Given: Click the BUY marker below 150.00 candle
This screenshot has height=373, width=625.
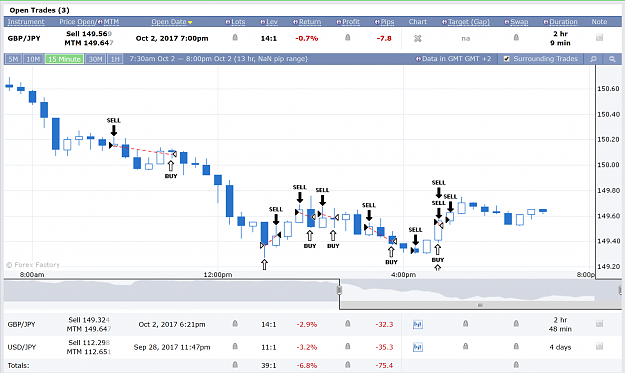Looking at the screenshot, I should tap(171, 170).
